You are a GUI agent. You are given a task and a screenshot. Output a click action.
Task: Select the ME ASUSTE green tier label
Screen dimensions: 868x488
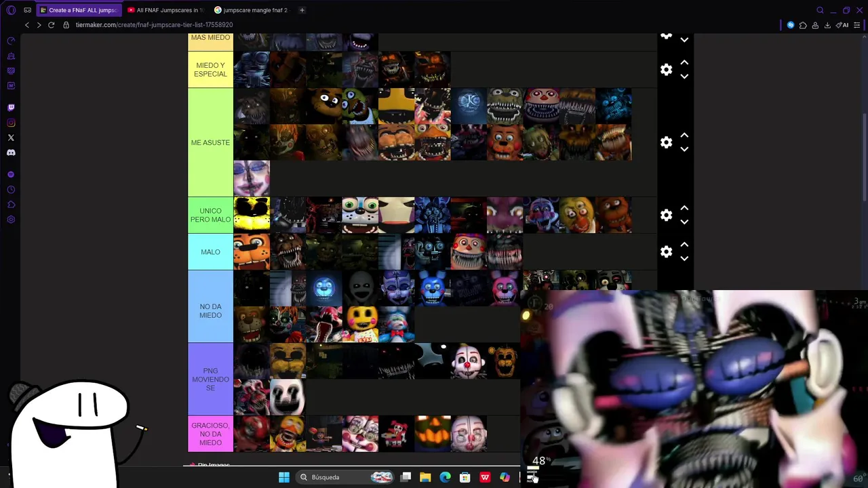pos(210,142)
